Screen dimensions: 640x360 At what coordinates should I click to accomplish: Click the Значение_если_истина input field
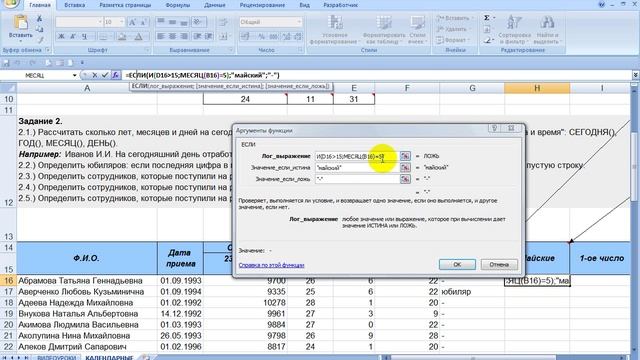[x=357, y=167]
